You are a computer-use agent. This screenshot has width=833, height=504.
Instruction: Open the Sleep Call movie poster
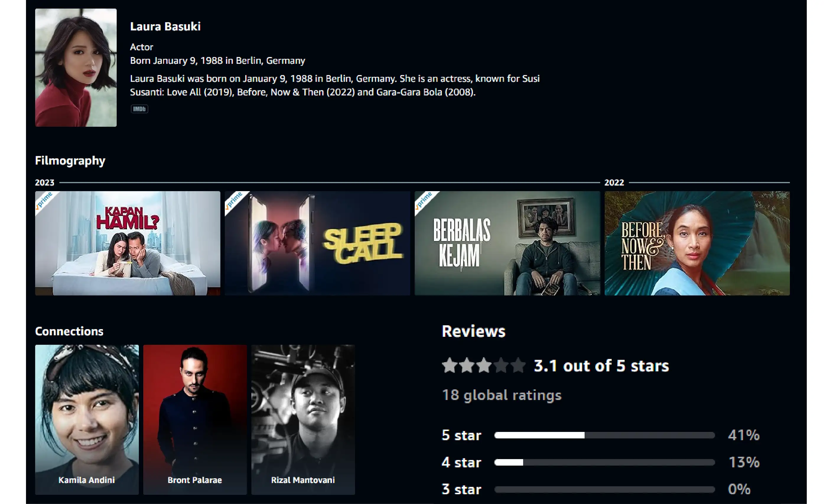coord(317,243)
